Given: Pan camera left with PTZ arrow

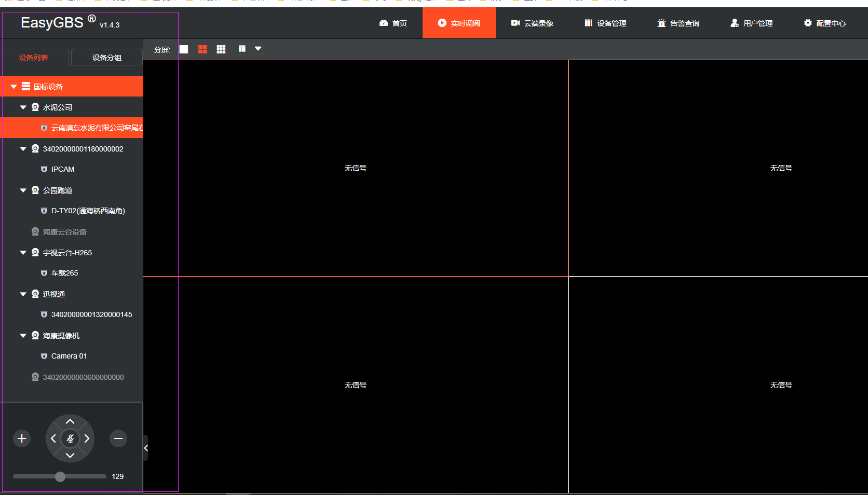Looking at the screenshot, I should (53, 438).
